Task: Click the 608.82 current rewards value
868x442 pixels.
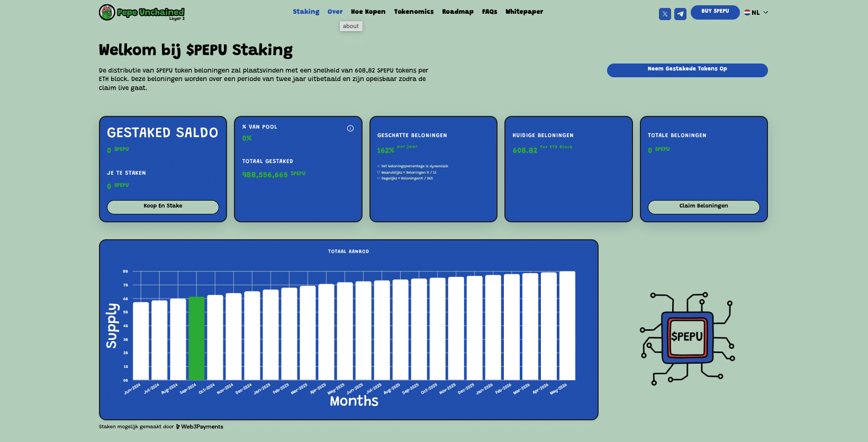Action: [x=525, y=150]
